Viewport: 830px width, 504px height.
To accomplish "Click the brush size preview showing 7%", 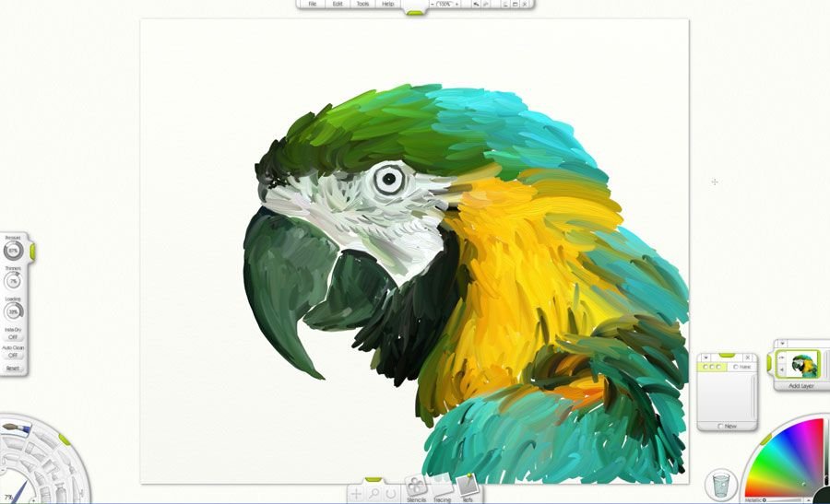I will [9, 498].
